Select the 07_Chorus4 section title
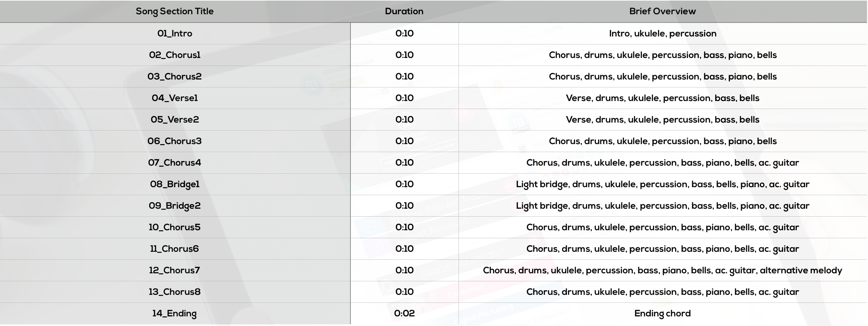Viewport: 868px width, 326px height. (174, 163)
